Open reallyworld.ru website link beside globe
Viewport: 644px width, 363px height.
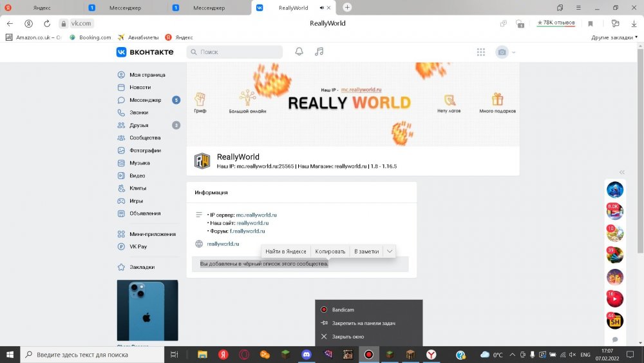223,244
